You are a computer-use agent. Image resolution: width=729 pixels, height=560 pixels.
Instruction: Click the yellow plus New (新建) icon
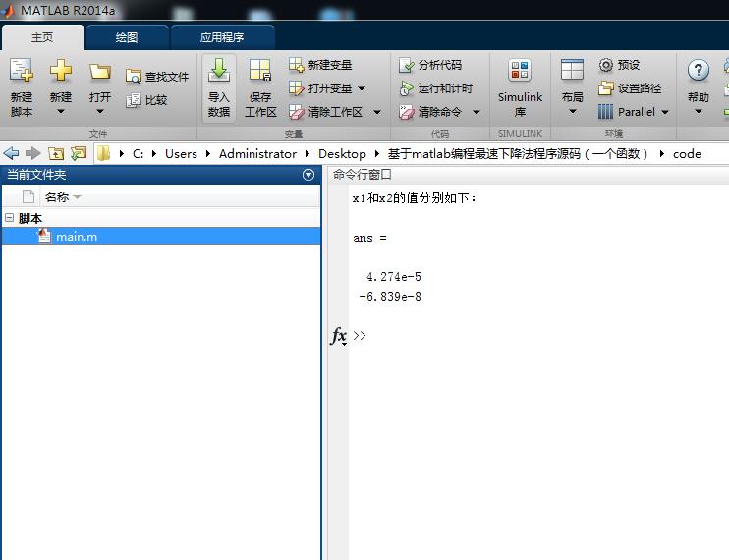[61, 71]
